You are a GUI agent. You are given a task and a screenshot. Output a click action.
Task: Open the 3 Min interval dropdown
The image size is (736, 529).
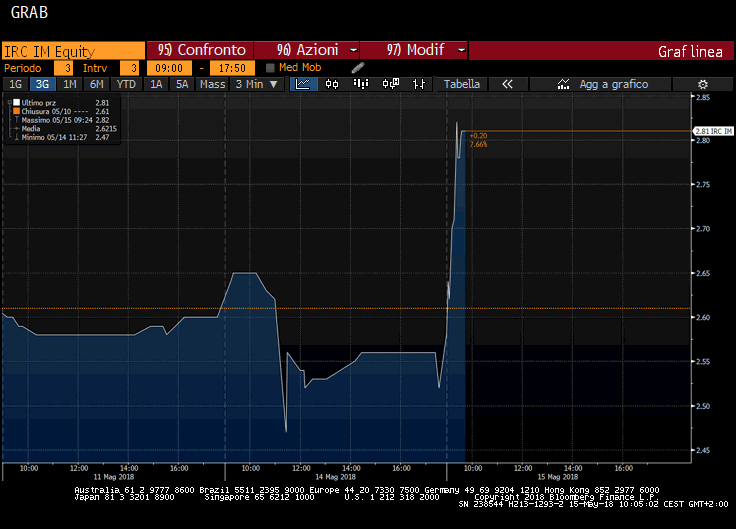(256, 84)
